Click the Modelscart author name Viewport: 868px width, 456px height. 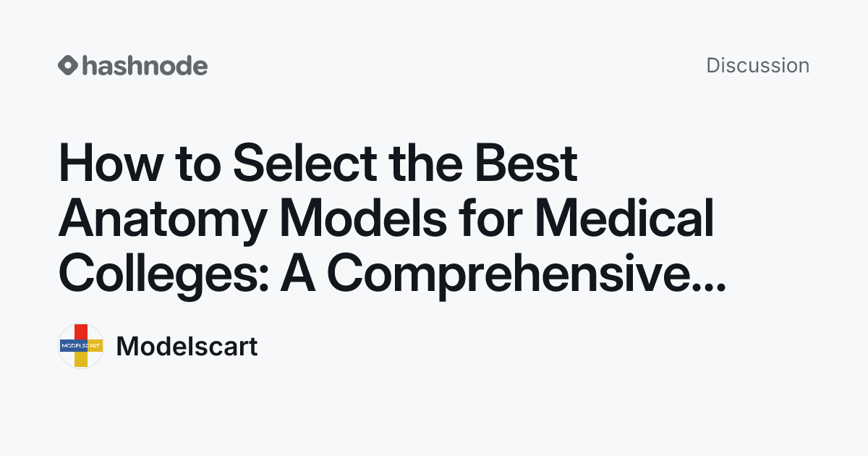coord(187,346)
